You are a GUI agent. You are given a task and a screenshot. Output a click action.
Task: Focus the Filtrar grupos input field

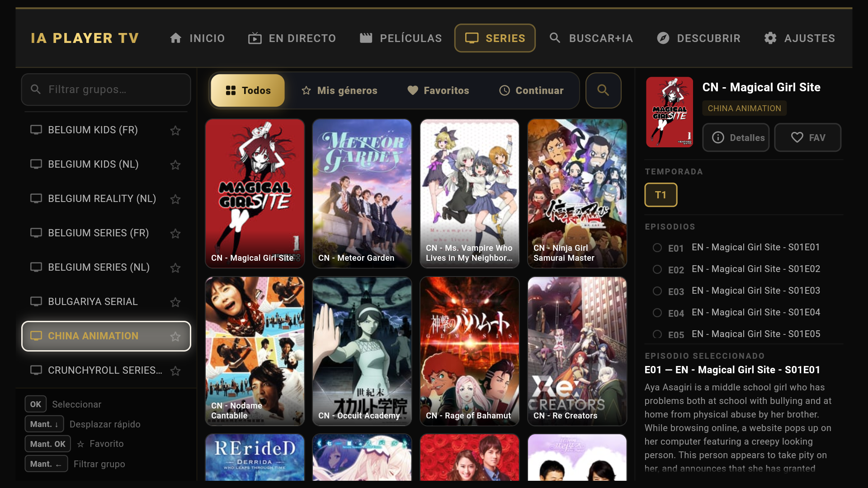[106, 89]
